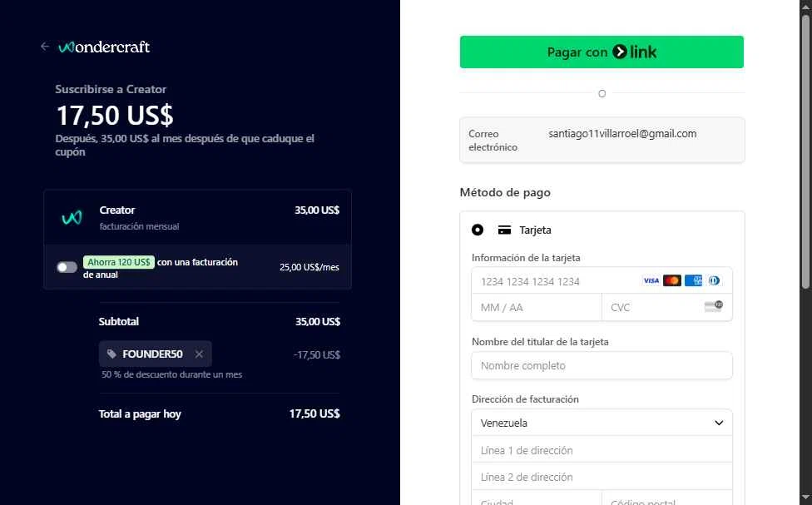The width and height of the screenshot is (812, 505).
Task: Click the MM / AA expiry field
Action: (537, 308)
